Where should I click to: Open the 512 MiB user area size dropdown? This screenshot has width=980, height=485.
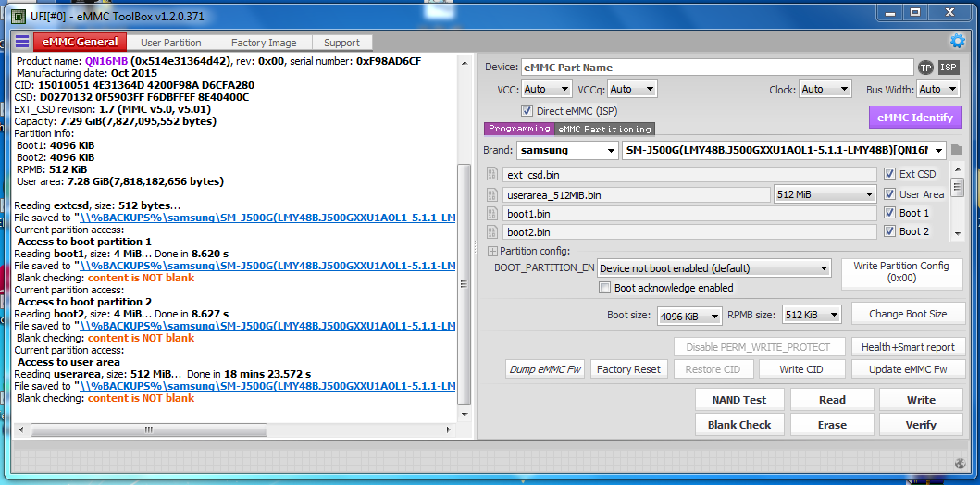[x=825, y=195]
